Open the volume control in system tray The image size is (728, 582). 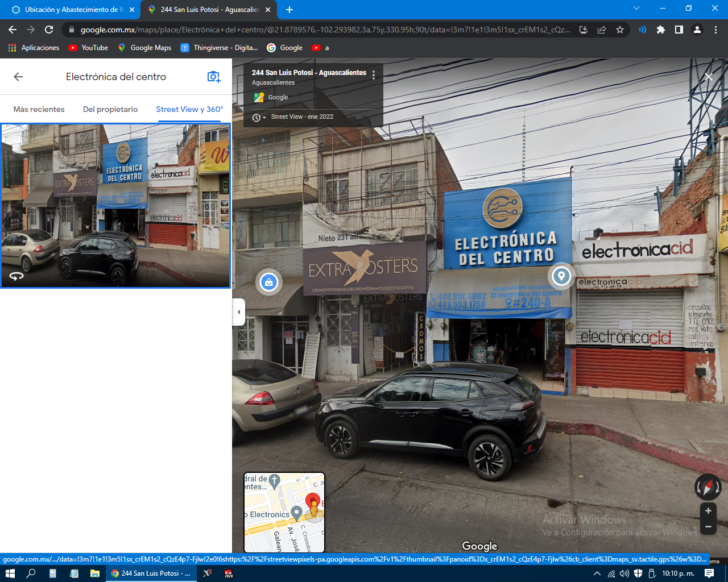[624, 573]
